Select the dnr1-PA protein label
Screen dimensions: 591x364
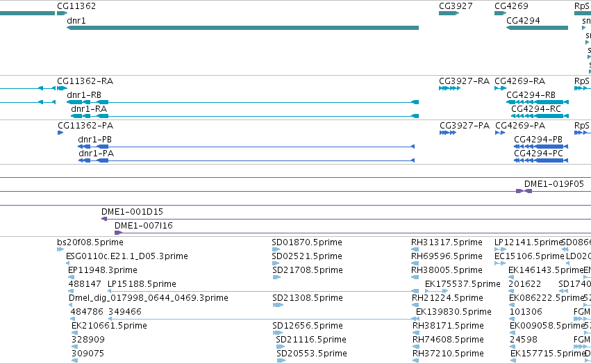click(96, 154)
